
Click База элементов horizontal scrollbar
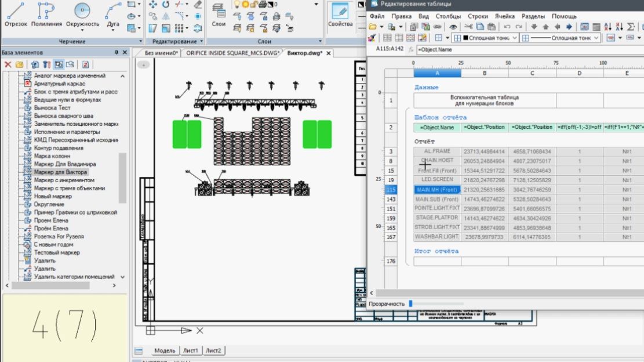[50, 285]
